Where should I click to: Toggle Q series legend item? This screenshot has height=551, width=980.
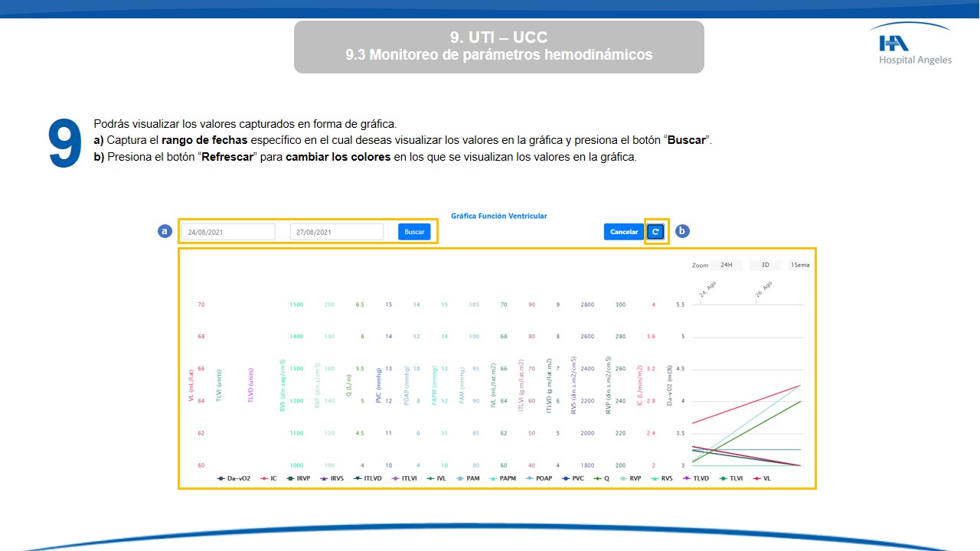(x=602, y=478)
